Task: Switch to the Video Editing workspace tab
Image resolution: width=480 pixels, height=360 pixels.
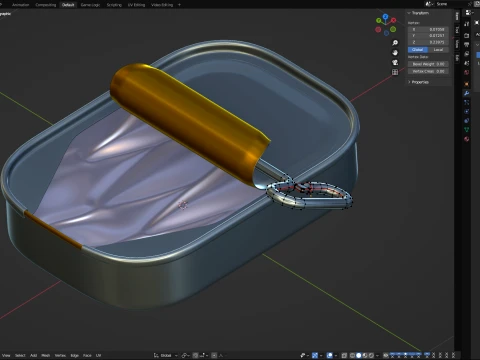Action: 162,5
